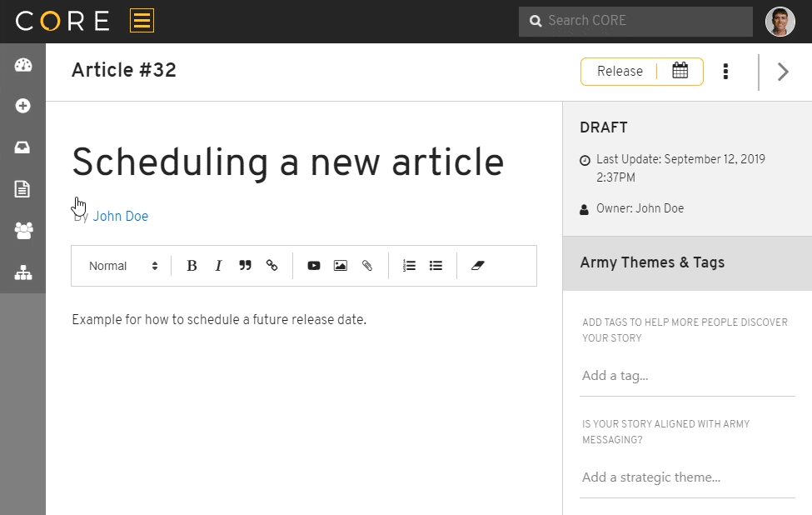Open the dashboard gauge sidebar icon
The width and height of the screenshot is (812, 515).
pyautogui.click(x=22, y=65)
